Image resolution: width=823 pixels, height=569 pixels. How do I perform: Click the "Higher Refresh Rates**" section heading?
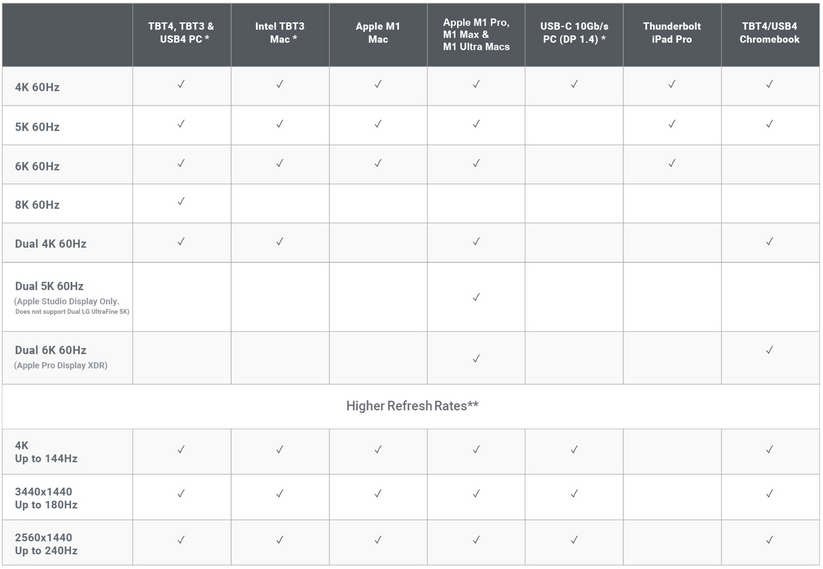click(412, 406)
